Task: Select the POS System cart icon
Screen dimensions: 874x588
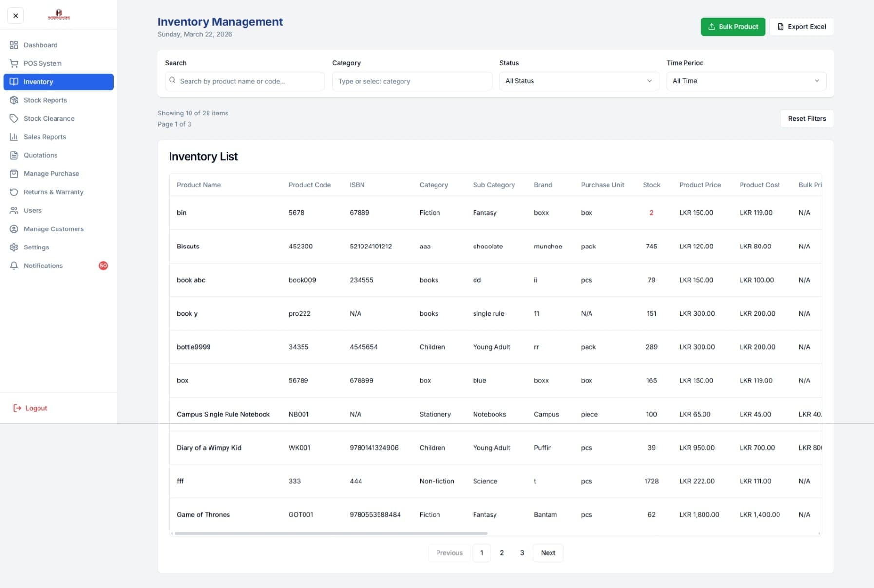Action: [x=14, y=63]
